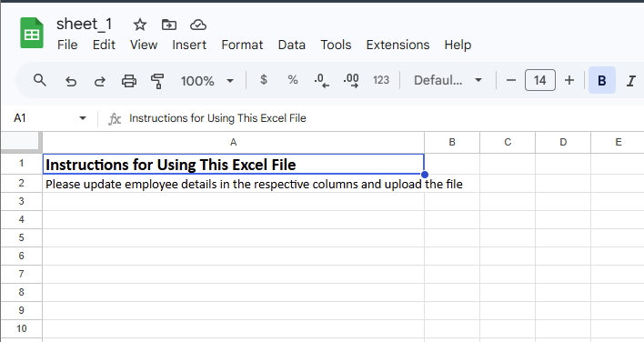Select column D header
The image size is (644, 342).
[563, 143]
